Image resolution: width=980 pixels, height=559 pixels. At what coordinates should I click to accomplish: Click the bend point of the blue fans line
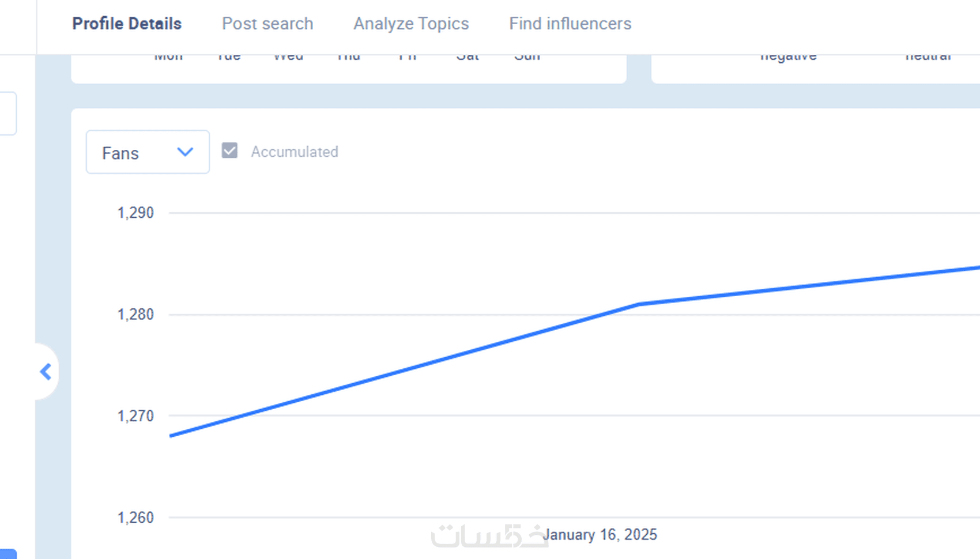(639, 304)
